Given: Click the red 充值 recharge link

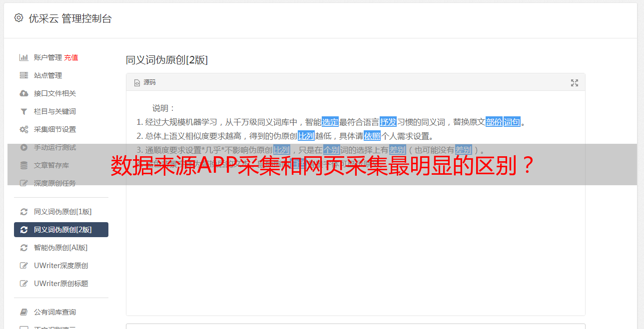Looking at the screenshot, I should click(71, 57).
